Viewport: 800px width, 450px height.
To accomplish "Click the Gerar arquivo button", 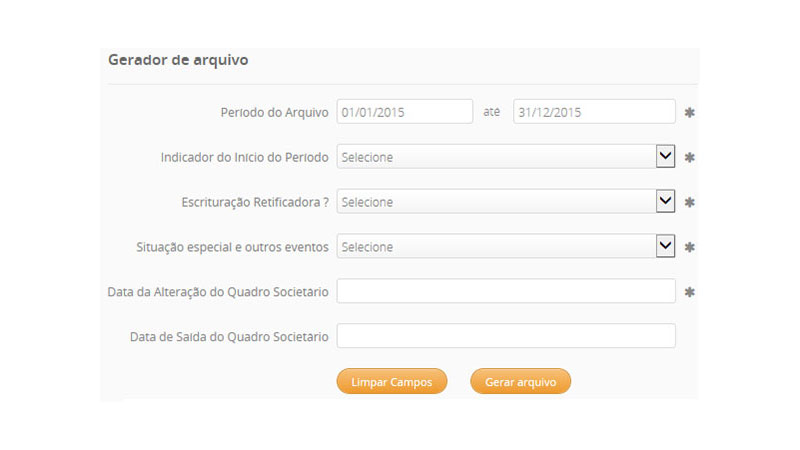I will click(520, 381).
